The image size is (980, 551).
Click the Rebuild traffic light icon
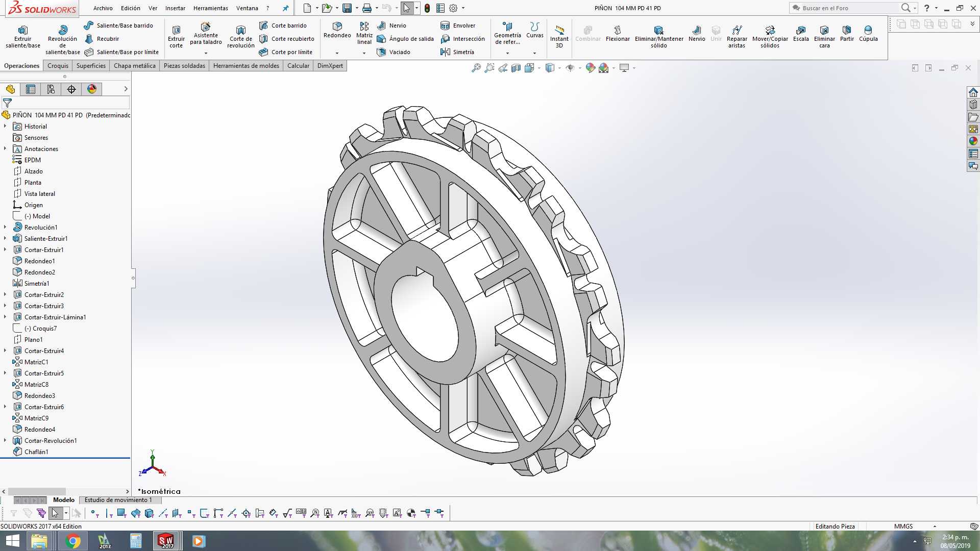click(427, 8)
